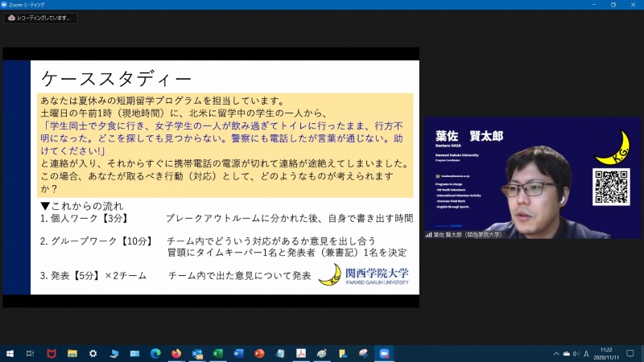This screenshot has height=362, width=644.
Task: Open Word from the taskbar
Action: pos(238,353)
